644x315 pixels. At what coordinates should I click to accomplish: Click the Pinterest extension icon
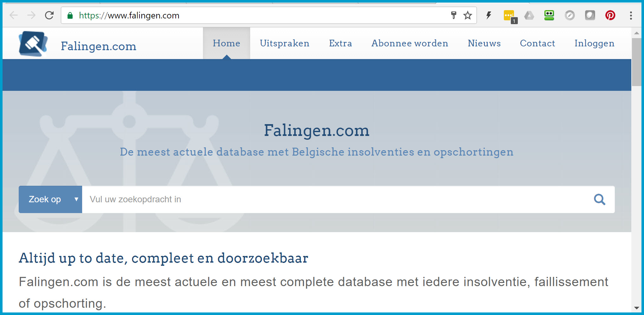[x=610, y=15]
